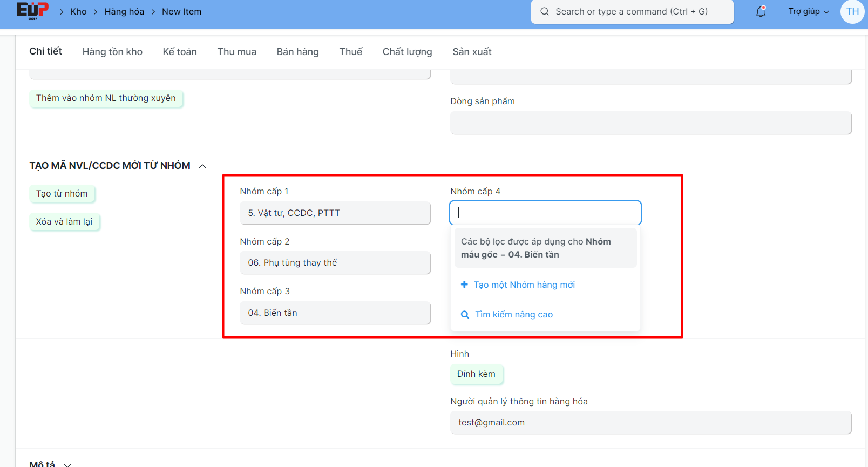Image resolution: width=868 pixels, height=467 pixels.
Task: Select the Sản xuất tab
Action: tap(472, 52)
